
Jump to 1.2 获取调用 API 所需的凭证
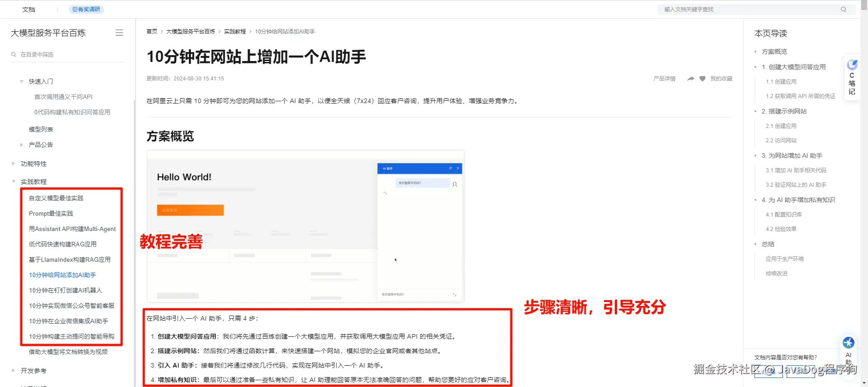[x=800, y=96]
